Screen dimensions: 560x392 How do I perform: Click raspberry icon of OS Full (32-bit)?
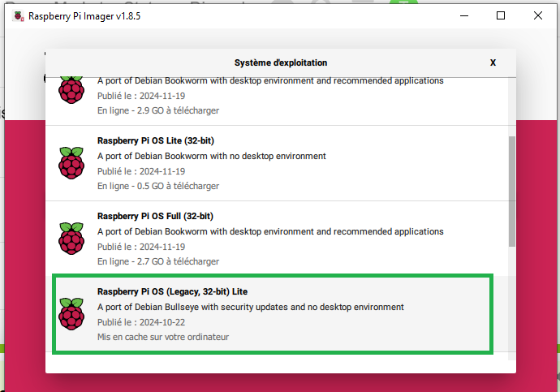coord(71,239)
